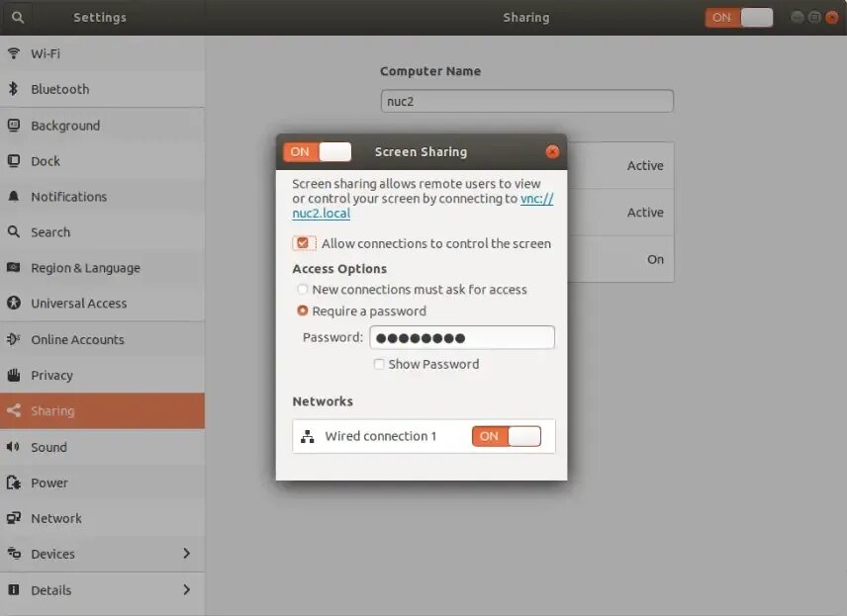Click the Search magnifier icon in sidebar
Image resolution: width=847 pixels, height=616 pixels.
14,232
